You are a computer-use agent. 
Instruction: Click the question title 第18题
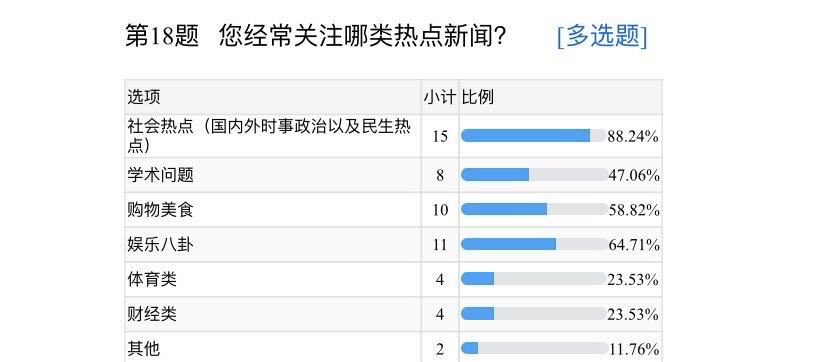162,37
